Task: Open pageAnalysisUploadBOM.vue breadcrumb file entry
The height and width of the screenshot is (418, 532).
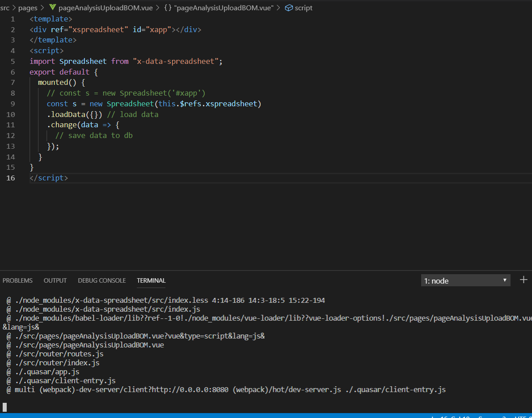Action: coord(106,8)
